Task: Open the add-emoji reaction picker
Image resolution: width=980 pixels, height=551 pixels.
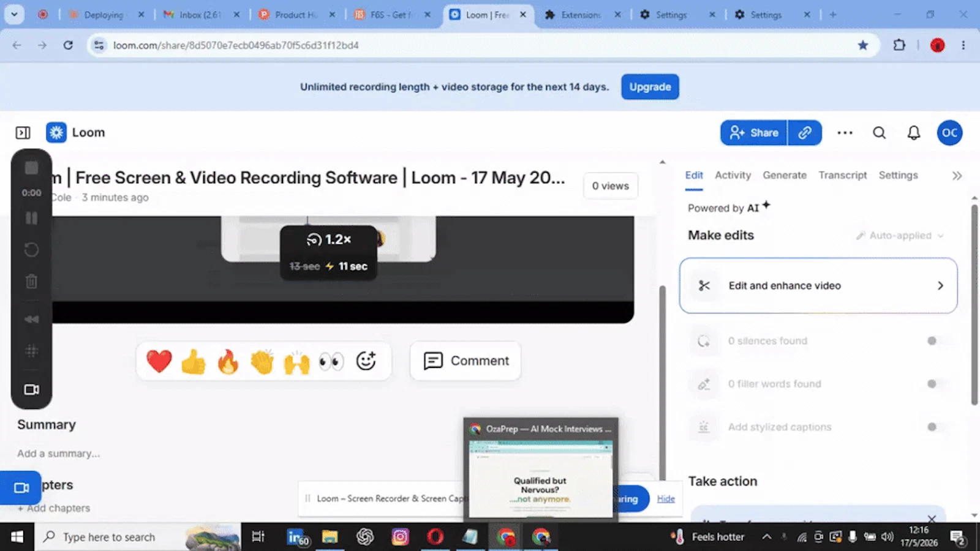Action: click(366, 361)
